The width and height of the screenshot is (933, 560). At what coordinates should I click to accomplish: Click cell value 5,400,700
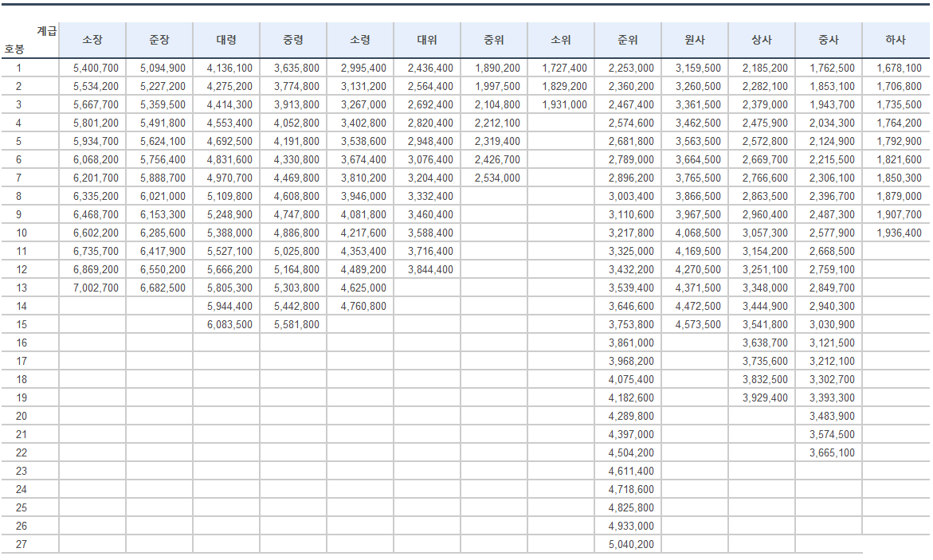96,69
